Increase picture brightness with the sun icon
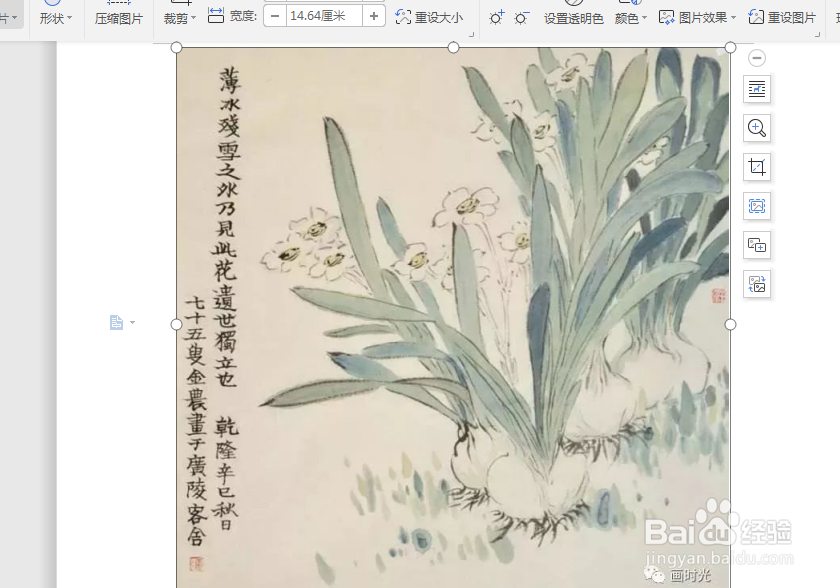This screenshot has width=840, height=588. point(498,17)
